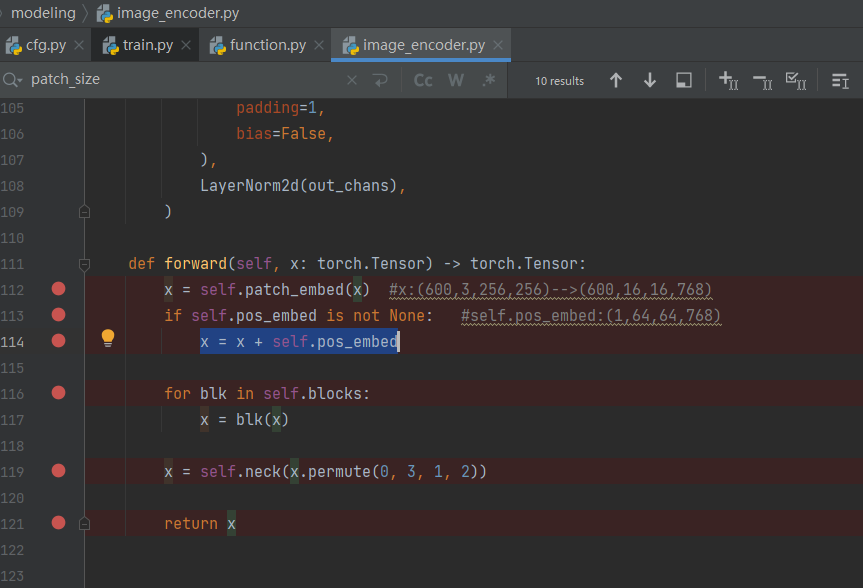Close the function.py tab

click(319, 45)
